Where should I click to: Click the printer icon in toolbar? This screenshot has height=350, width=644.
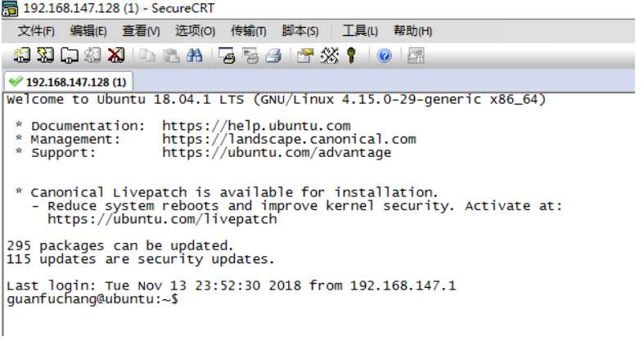[x=274, y=56]
